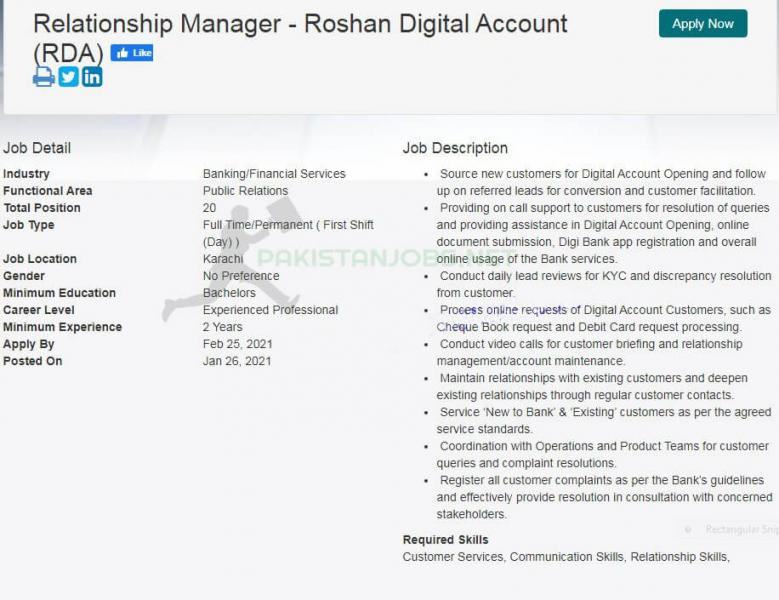The width and height of the screenshot is (779, 600).
Task: Click the 'Minimum Education' label
Action: pos(60,293)
